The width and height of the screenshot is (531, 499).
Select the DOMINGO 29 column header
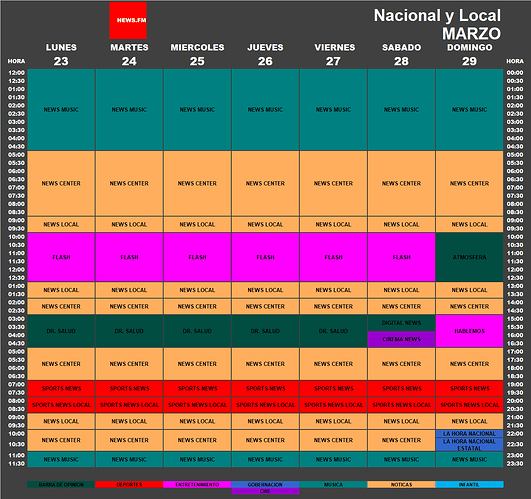click(470, 54)
